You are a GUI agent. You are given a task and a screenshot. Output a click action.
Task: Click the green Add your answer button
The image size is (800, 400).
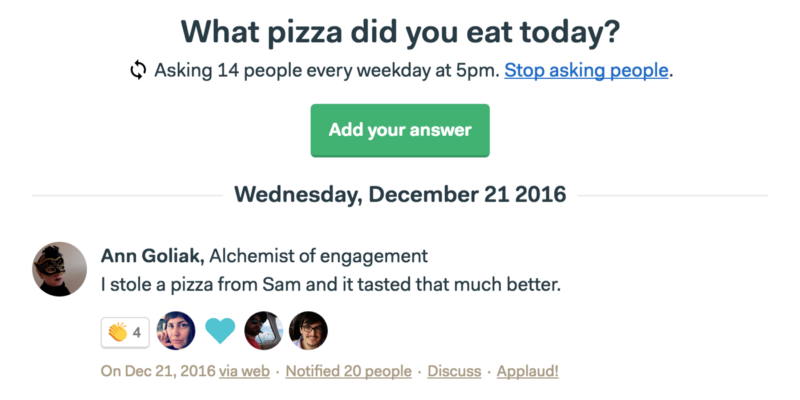pyautogui.click(x=400, y=130)
